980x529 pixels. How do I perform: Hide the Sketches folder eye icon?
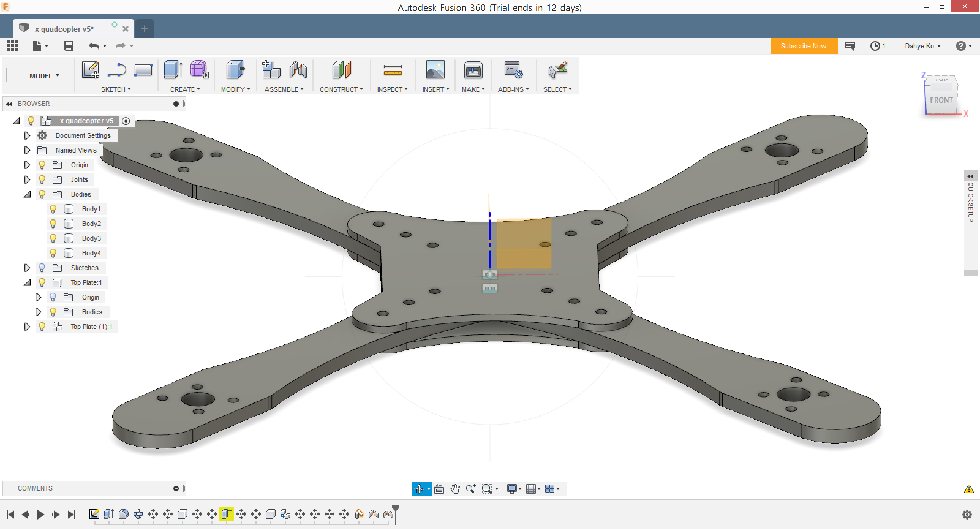(41, 268)
